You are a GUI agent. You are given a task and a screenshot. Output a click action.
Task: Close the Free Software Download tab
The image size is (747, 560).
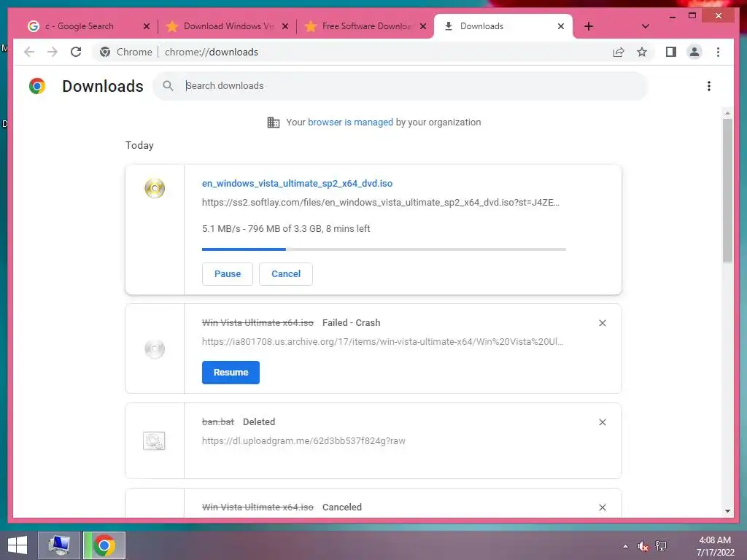point(423,26)
